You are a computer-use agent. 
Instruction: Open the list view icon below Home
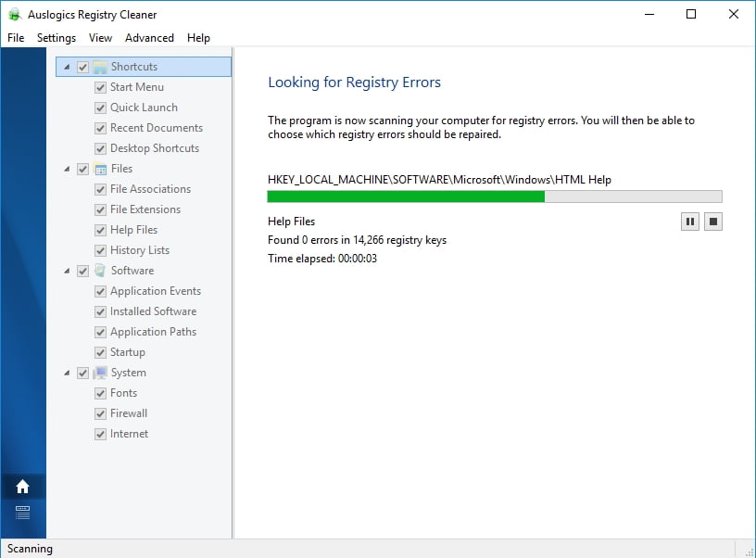[x=22, y=513]
